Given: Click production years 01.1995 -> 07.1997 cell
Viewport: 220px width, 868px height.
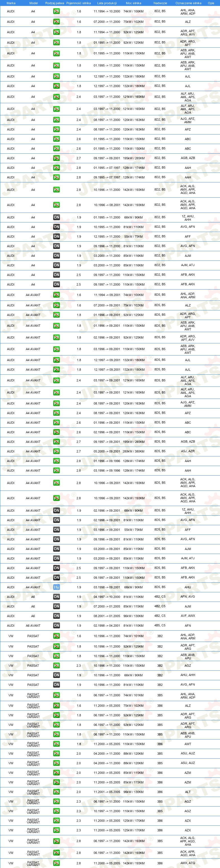Looking at the screenshot, I should pos(107,168).
